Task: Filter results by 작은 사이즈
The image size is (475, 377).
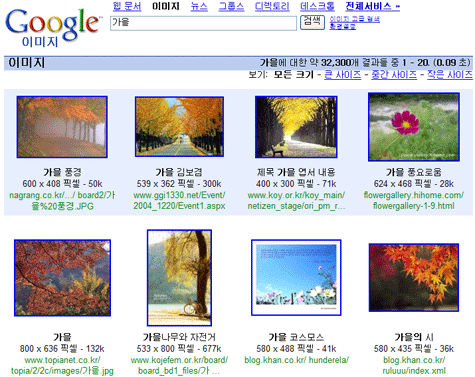Action: click(450, 75)
